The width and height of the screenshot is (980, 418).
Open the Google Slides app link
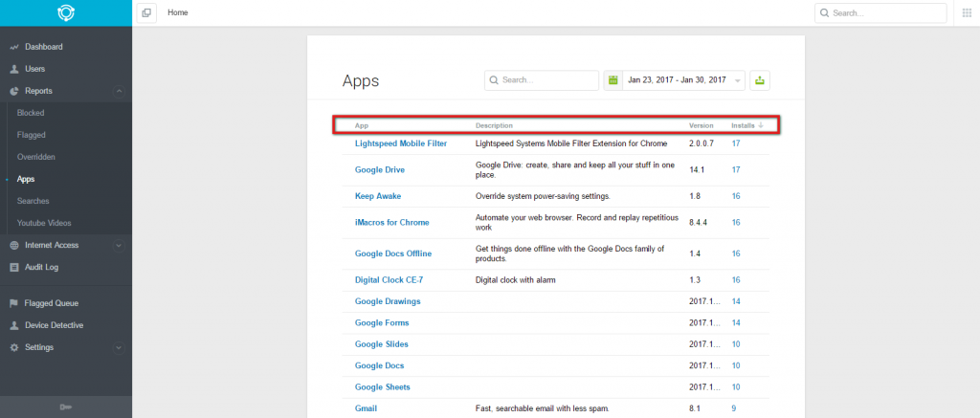pos(381,344)
